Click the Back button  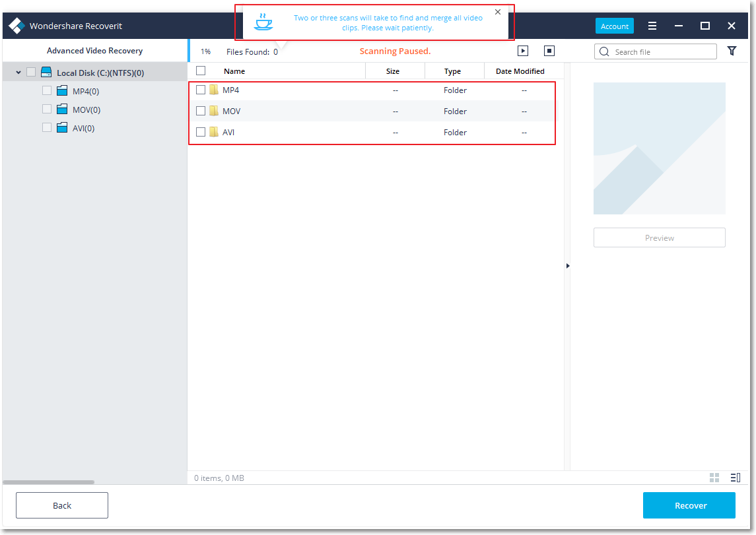click(61, 505)
